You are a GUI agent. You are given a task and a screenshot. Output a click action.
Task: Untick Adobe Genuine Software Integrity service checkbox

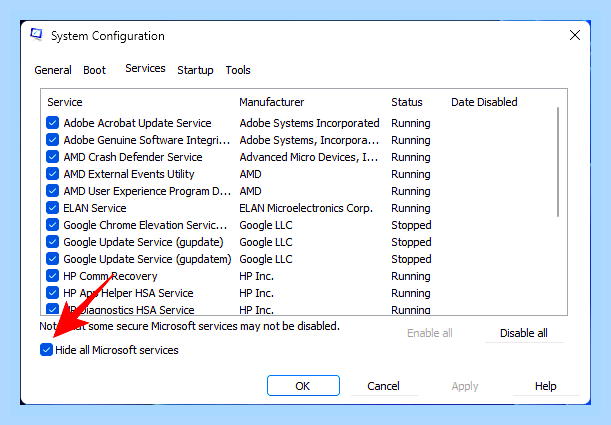[52, 140]
